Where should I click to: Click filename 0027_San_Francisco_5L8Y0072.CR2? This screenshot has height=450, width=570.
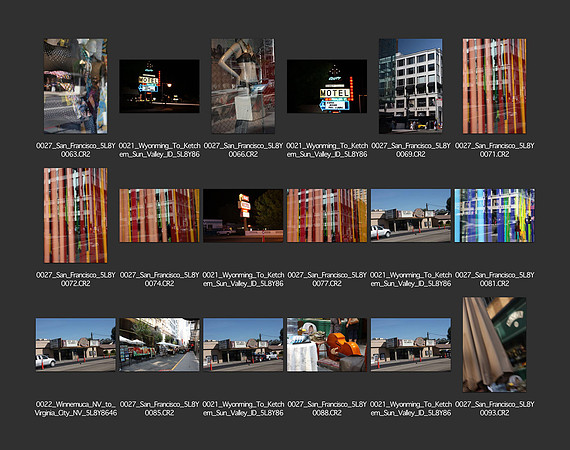coord(76,279)
